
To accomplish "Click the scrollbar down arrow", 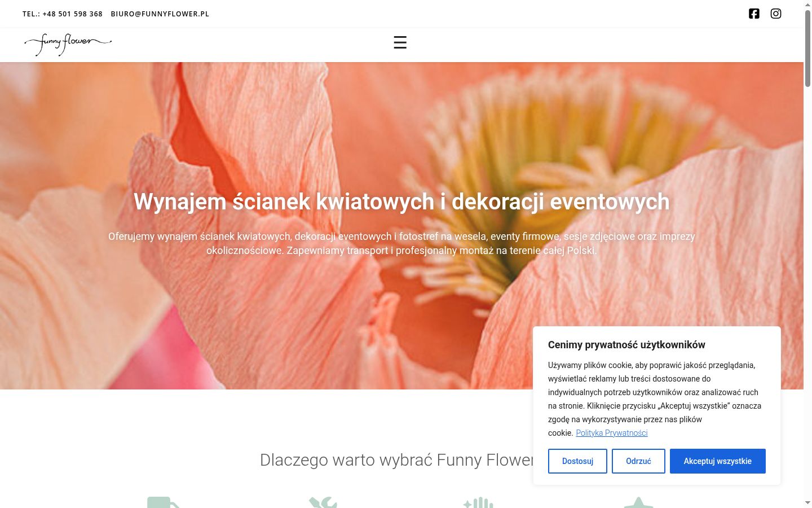I will click(x=807, y=503).
